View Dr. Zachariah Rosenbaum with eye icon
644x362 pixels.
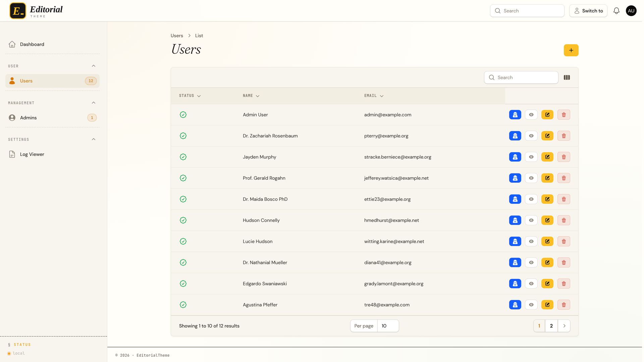click(531, 136)
